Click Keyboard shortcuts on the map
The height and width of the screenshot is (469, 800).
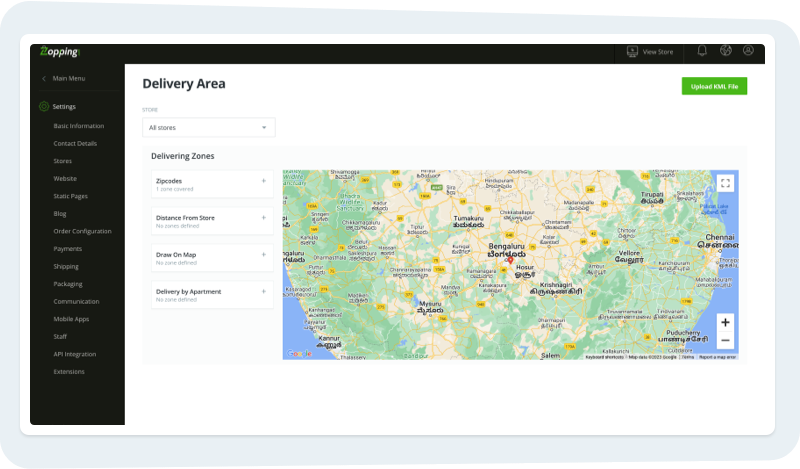pyautogui.click(x=605, y=357)
